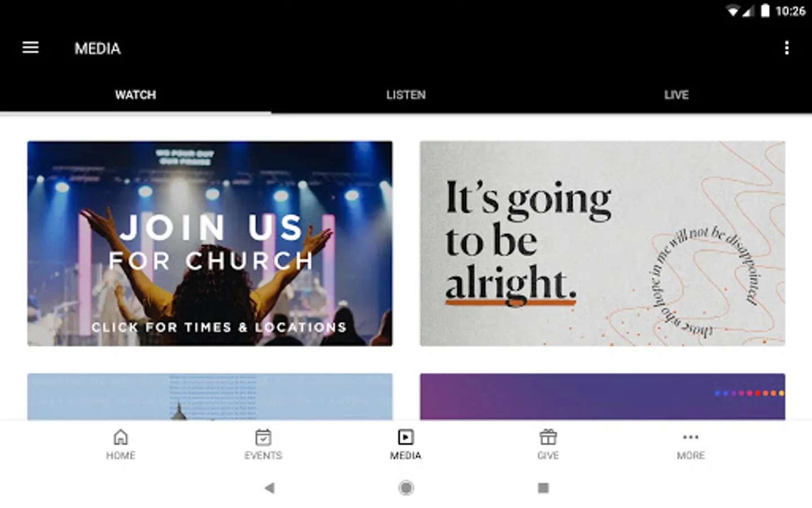The image size is (812, 508).
Task: Tap the Media play icon
Action: tap(405, 437)
